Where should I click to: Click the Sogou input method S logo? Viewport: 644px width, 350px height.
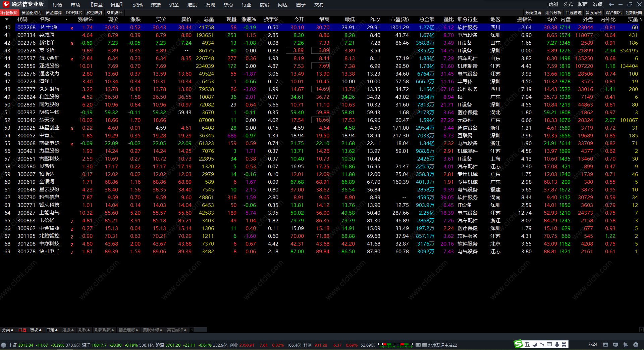[x=519, y=344]
